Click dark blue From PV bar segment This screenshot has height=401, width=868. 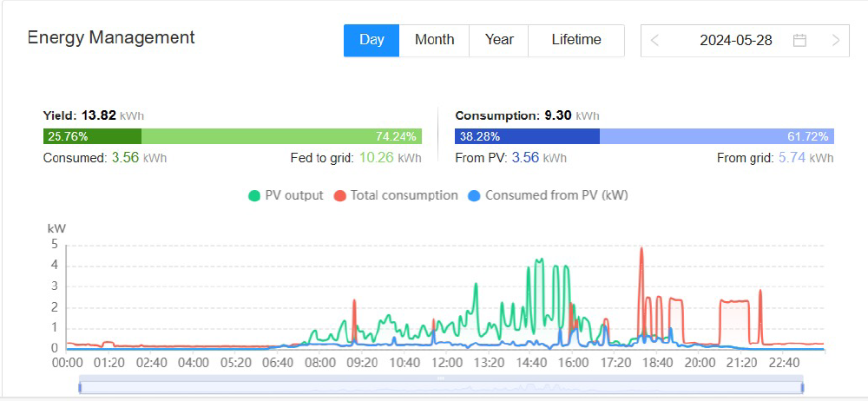527,136
